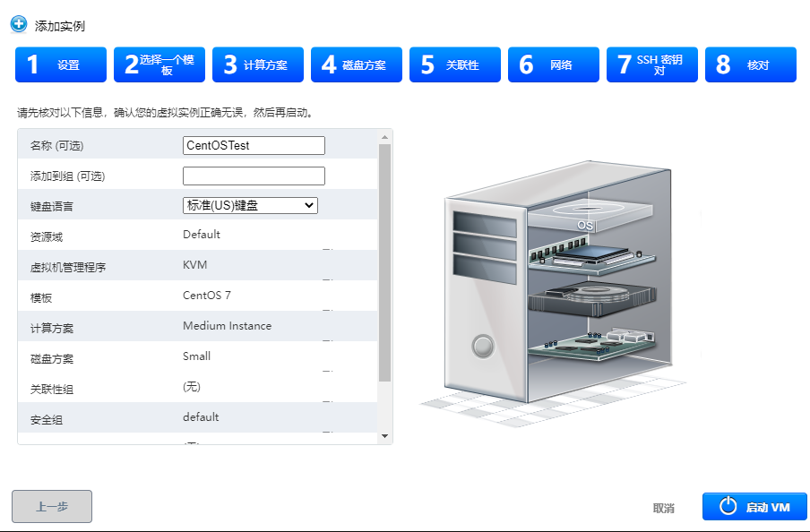Image resolution: width=810 pixels, height=532 pixels.
Task: Click the scrollbar down arrow in the summary list
Action: click(x=384, y=435)
